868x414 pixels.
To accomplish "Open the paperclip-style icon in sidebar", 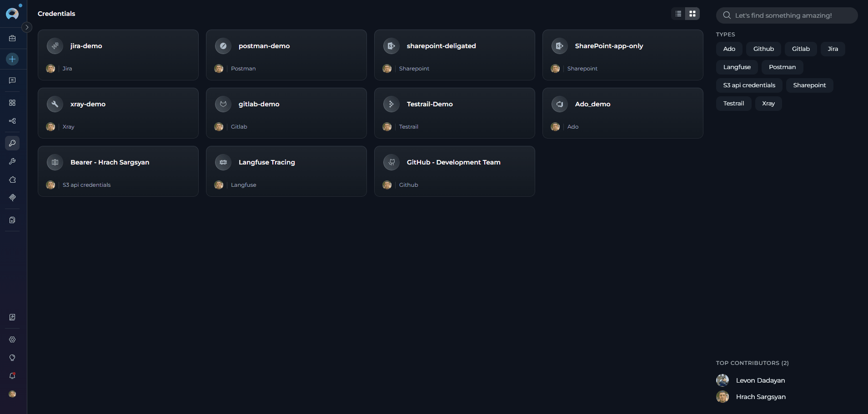I will 12,198.
